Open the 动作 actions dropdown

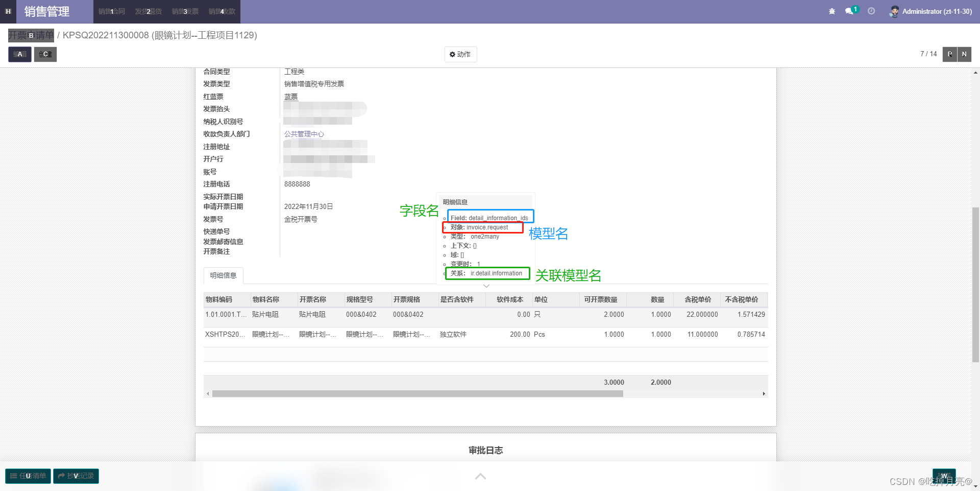point(460,54)
